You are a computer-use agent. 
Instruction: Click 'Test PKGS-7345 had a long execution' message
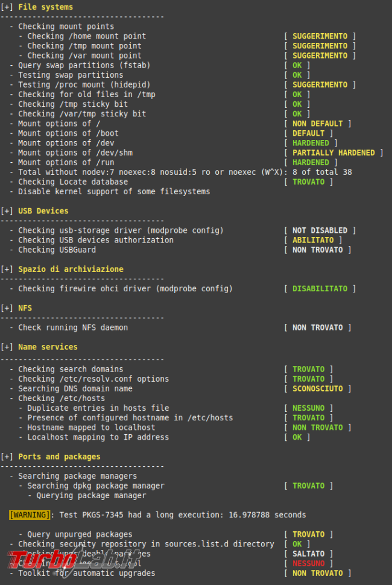183,514
